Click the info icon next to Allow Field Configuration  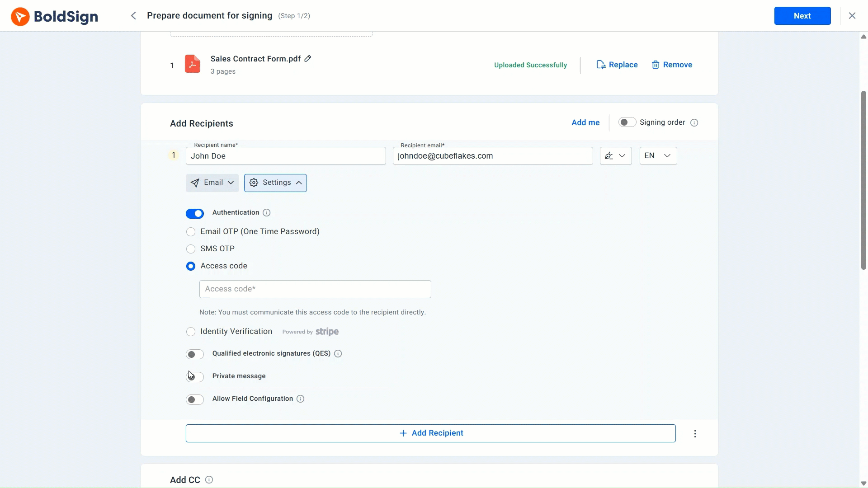tap(301, 399)
